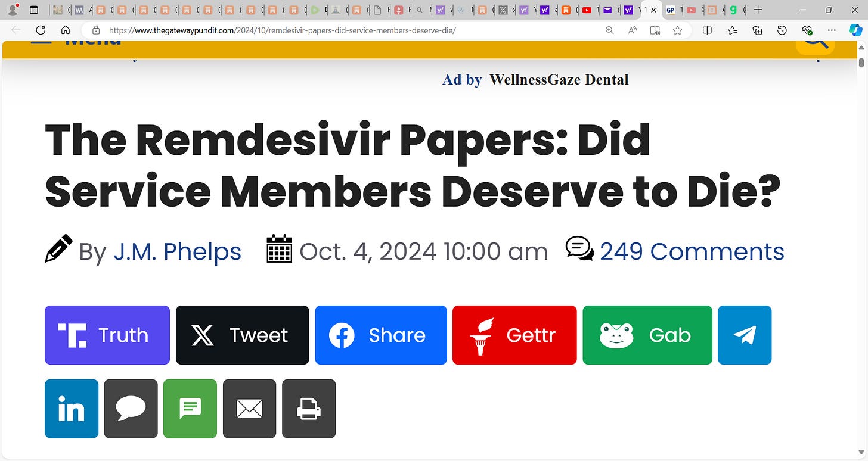This screenshot has width=868, height=461.
Task: Click the page vertical scrollbar
Action: (x=861, y=250)
